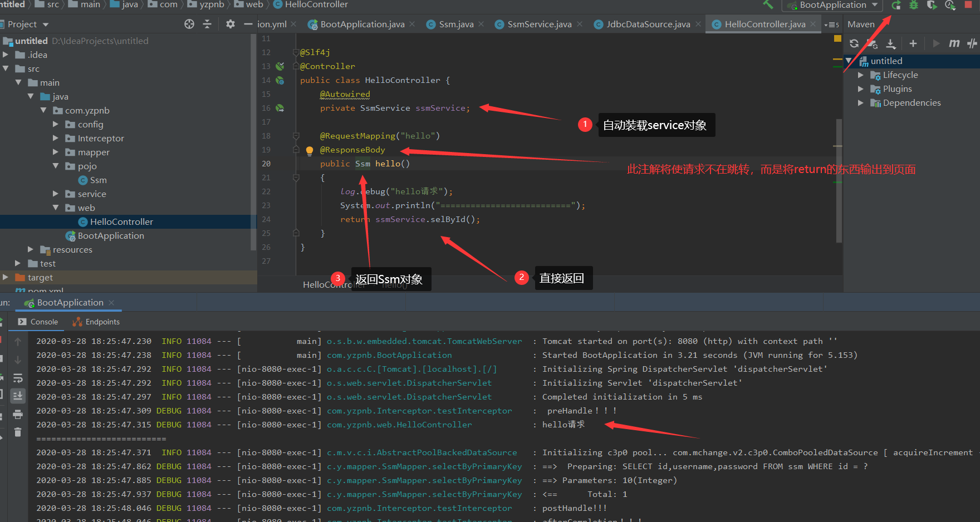Expand Maven Dependencies node
This screenshot has width=980, height=522.
pos(861,102)
